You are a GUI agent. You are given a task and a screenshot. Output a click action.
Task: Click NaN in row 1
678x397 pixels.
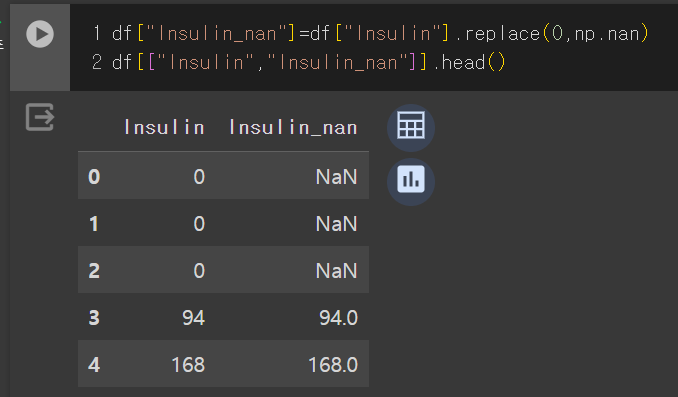[x=336, y=224]
